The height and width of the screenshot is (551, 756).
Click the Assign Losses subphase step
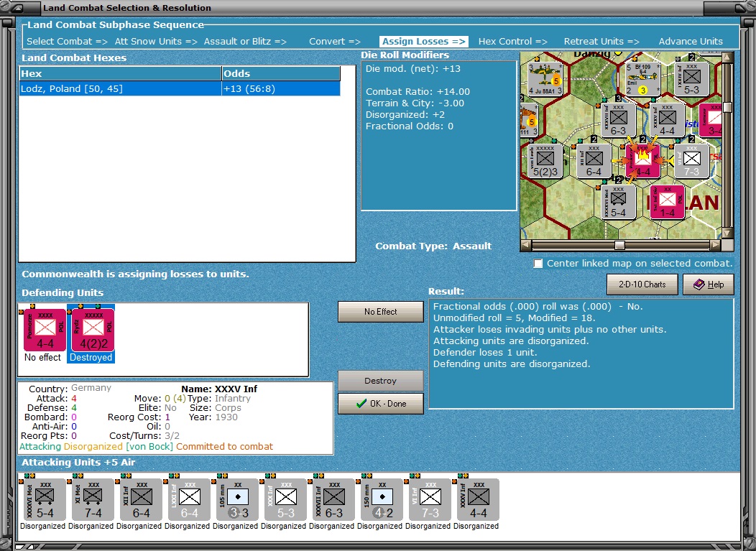(424, 42)
